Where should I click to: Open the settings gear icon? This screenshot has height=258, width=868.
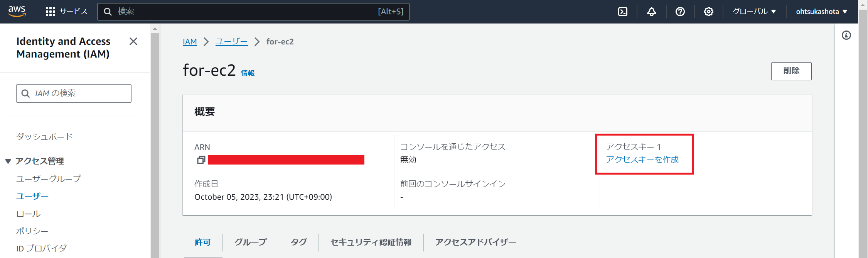[x=709, y=12]
